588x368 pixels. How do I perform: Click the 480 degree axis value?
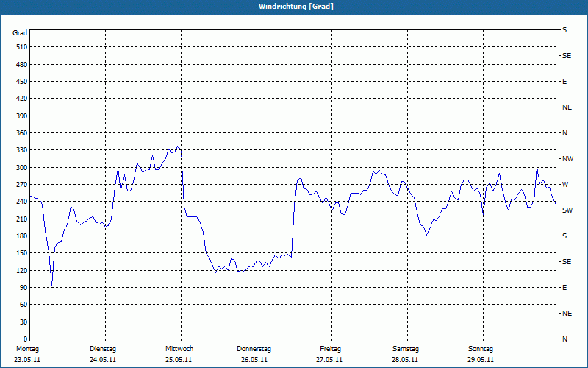[21, 64]
